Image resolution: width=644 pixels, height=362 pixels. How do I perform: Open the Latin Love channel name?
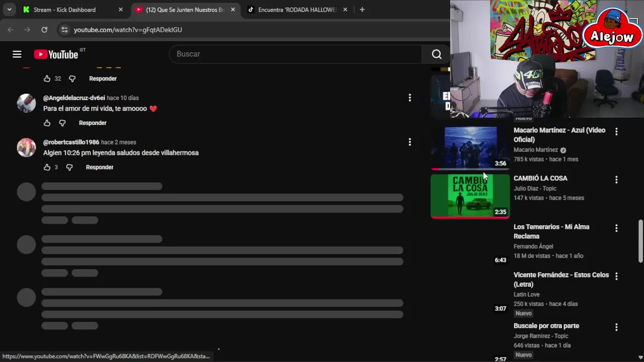click(x=527, y=295)
